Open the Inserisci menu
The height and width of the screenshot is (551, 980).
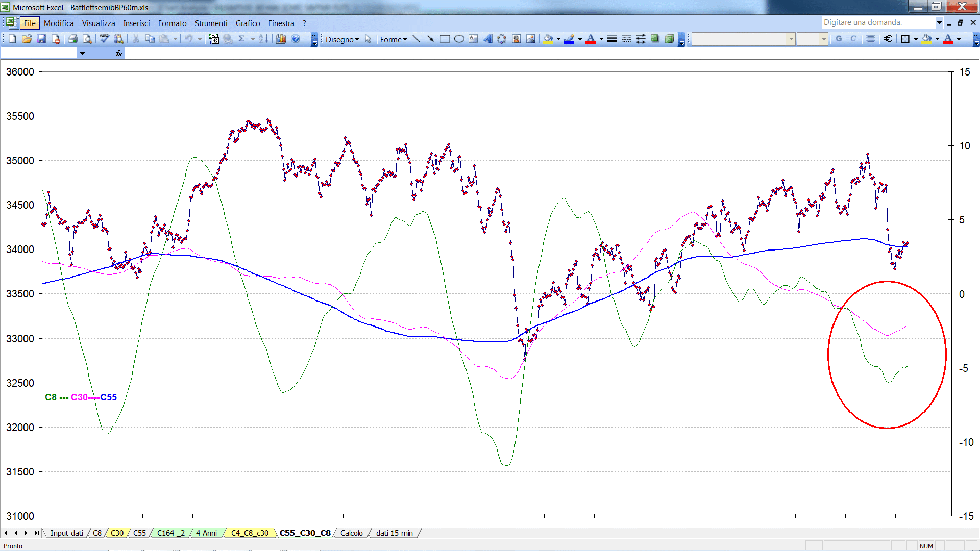coord(136,23)
